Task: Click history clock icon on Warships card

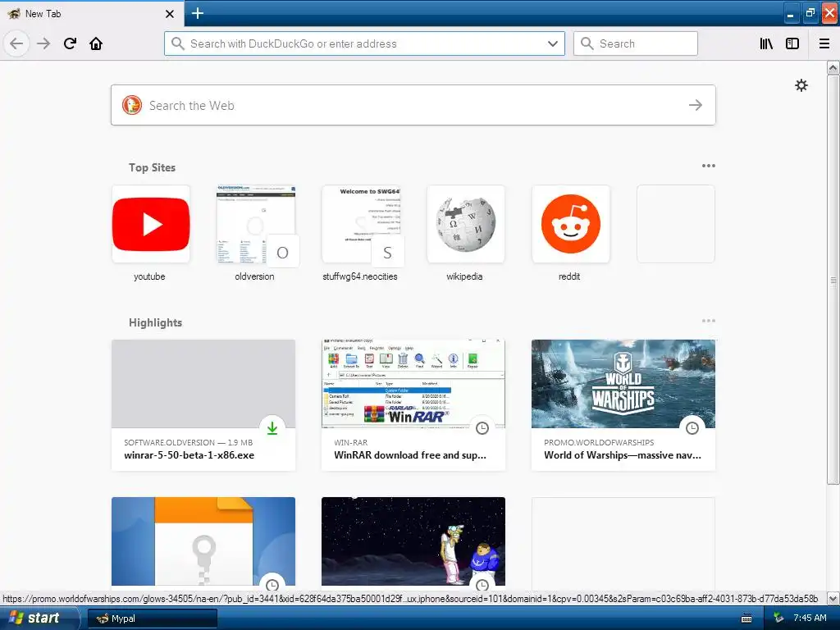Action: (x=692, y=427)
